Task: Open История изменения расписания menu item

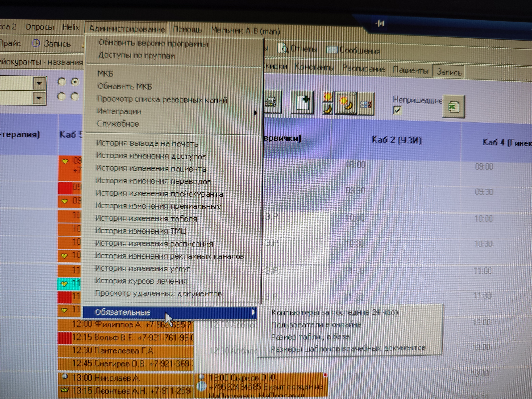Action: click(x=154, y=244)
